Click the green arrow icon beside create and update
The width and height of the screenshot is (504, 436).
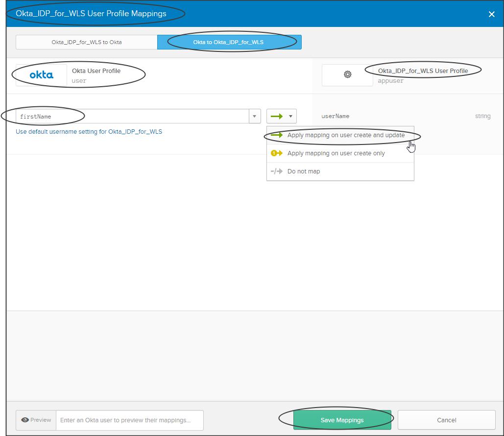(x=276, y=135)
